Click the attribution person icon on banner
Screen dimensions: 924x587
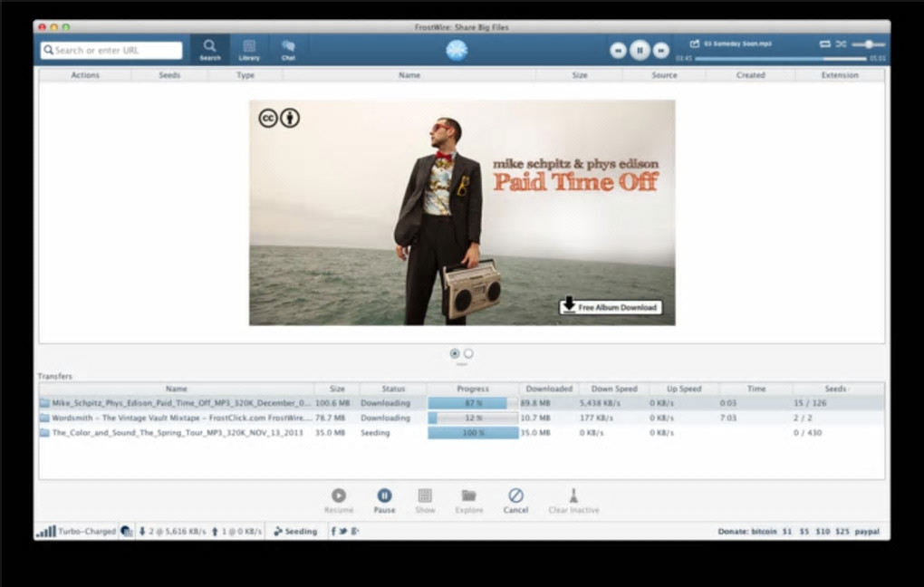(x=289, y=118)
